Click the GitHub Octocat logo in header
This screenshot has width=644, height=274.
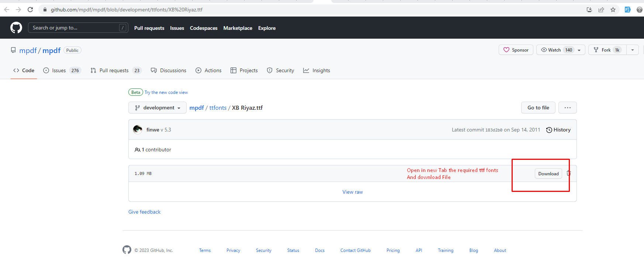click(x=16, y=28)
